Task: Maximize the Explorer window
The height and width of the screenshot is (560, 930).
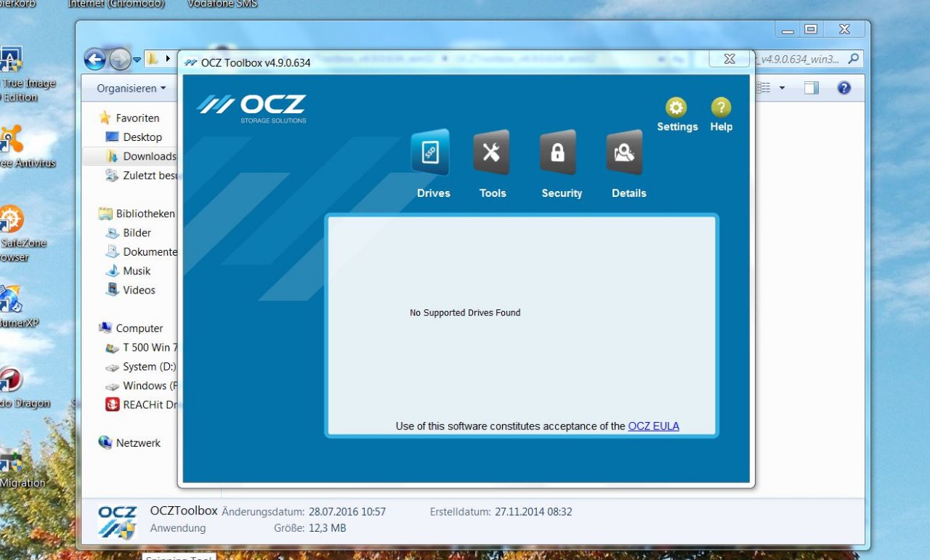Action: pos(811,29)
